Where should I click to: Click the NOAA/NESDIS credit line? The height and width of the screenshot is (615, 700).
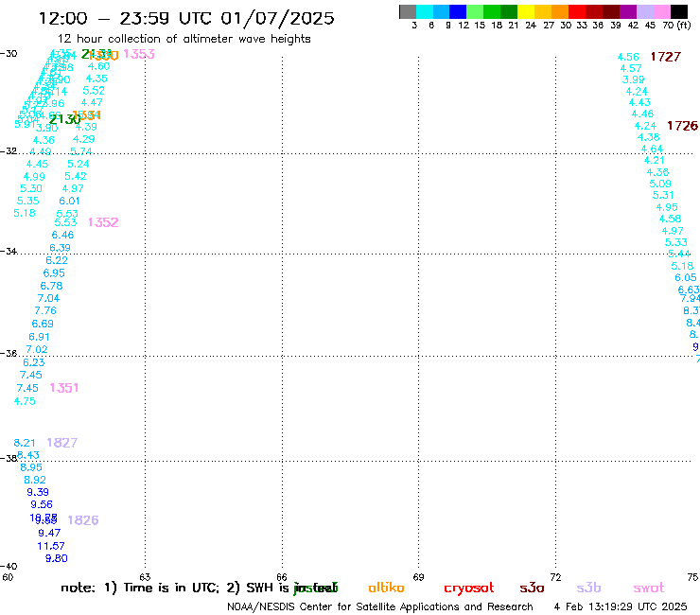380,606
